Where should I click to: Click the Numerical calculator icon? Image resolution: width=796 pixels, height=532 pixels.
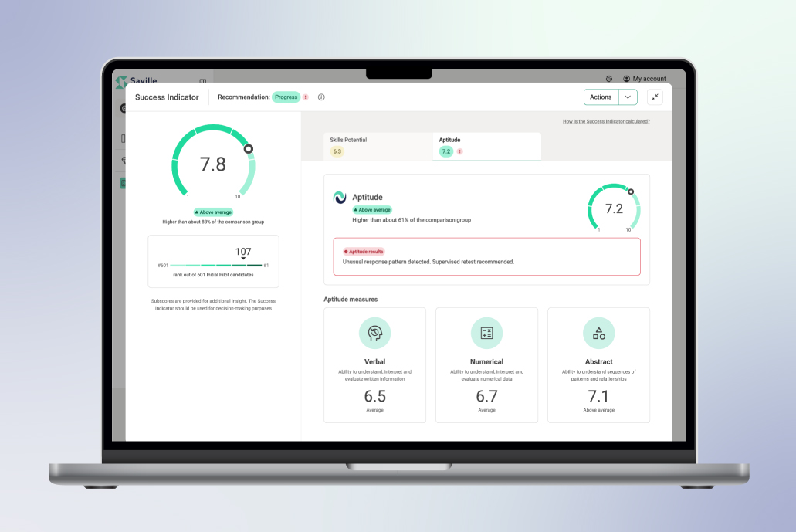pyautogui.click(x=487, y=333)
